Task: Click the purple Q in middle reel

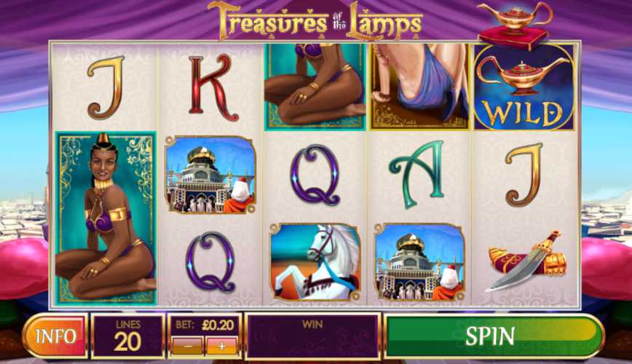Action: click(x=315, y=175)
